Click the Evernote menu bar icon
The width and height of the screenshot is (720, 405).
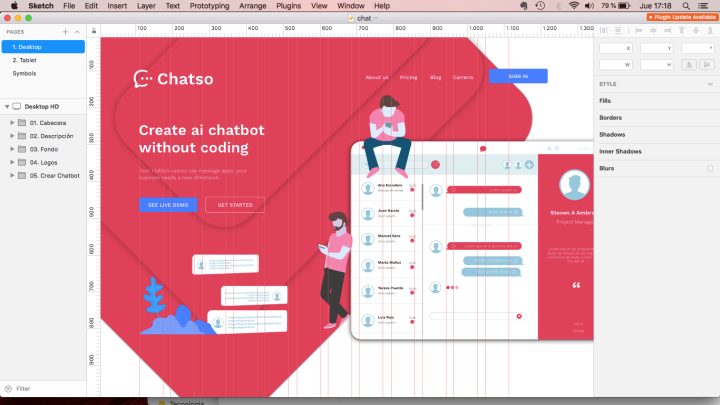(523, 6)
